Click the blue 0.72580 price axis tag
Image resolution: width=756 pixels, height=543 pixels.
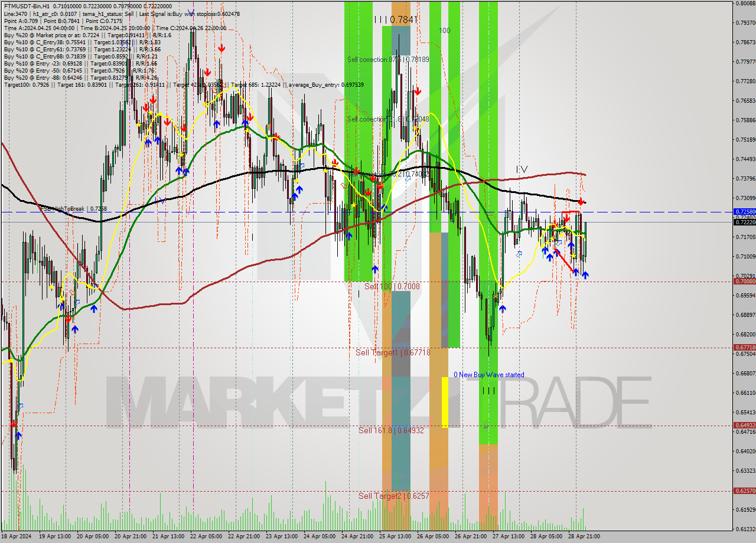pos(744,211)
